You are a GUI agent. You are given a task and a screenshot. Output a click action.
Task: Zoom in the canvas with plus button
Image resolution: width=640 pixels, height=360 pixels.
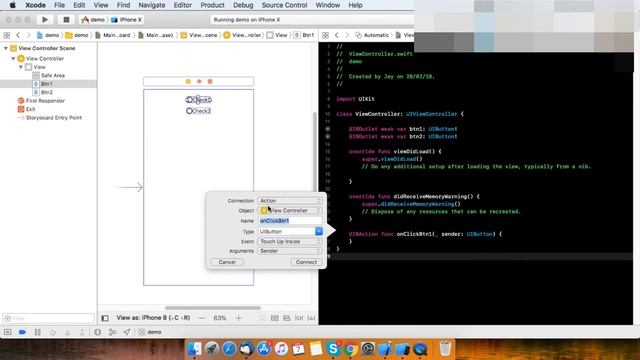tap(239, 318)
